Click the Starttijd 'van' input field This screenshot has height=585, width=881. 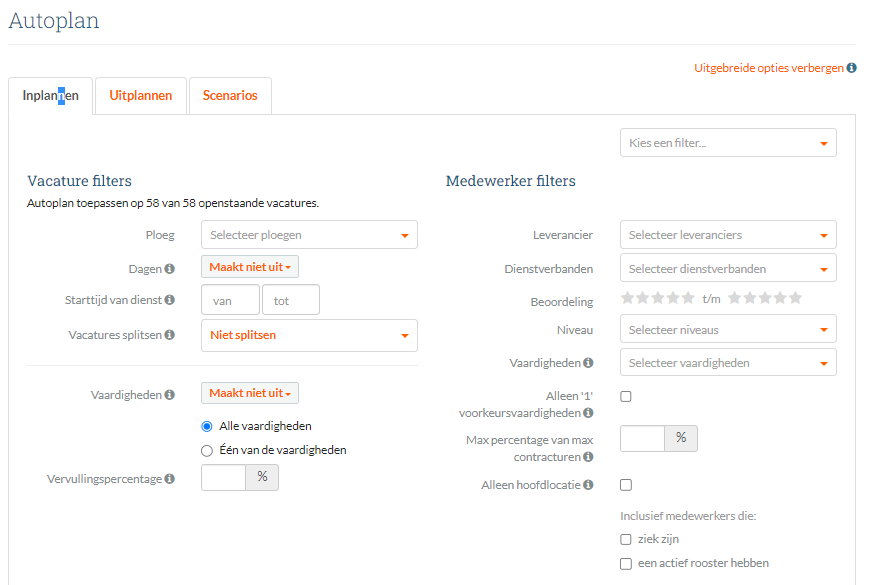coord(230,300)
